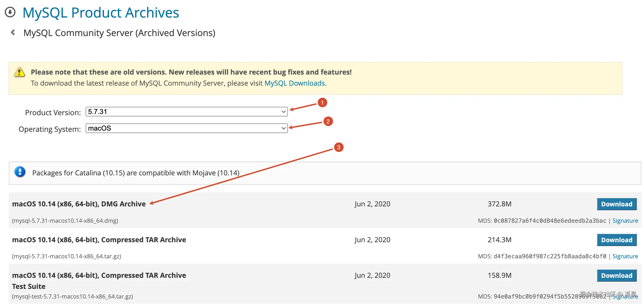Download the 158.9M Test Suite archive

tap(616, 275)
